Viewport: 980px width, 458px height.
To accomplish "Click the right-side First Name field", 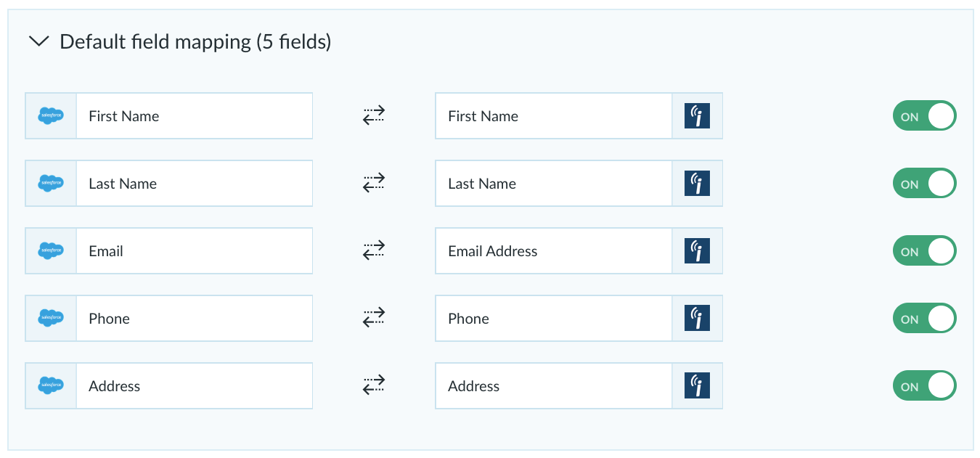I will 553,116.
